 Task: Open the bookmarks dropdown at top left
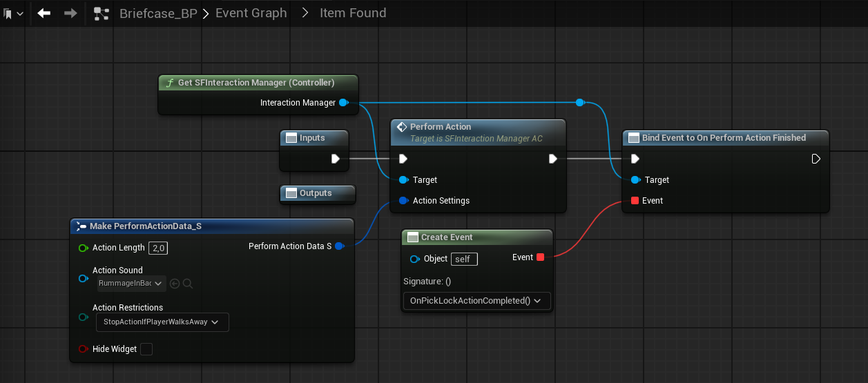coord(13,14)
